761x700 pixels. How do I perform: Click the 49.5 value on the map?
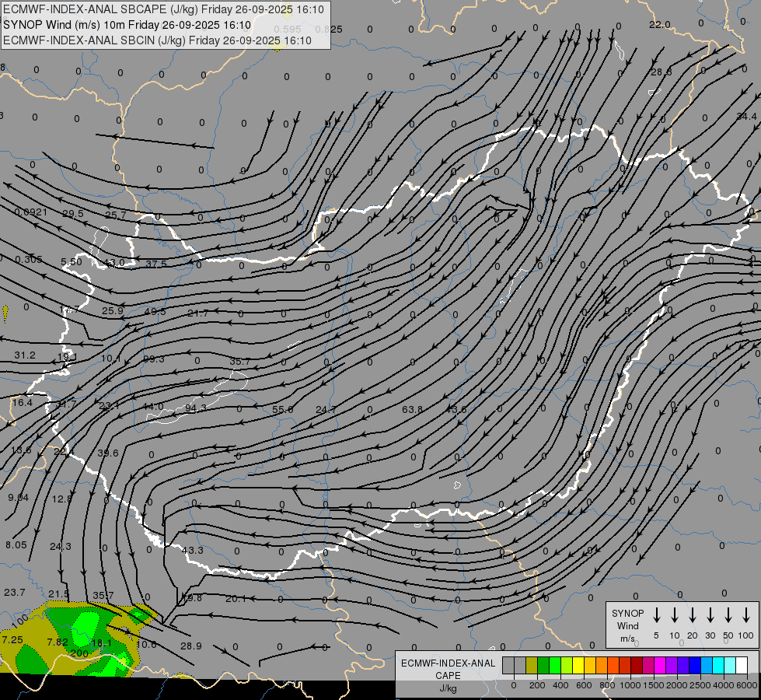click(155, 311)
